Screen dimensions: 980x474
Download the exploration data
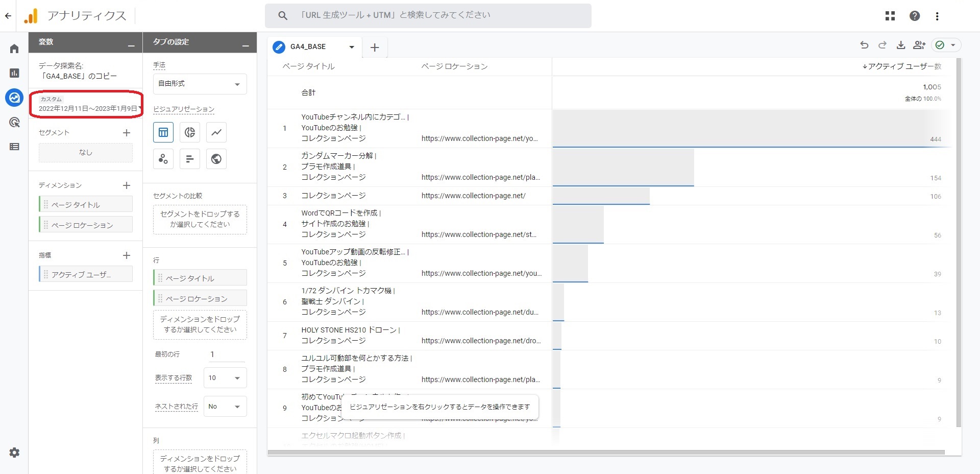(901, 45)
